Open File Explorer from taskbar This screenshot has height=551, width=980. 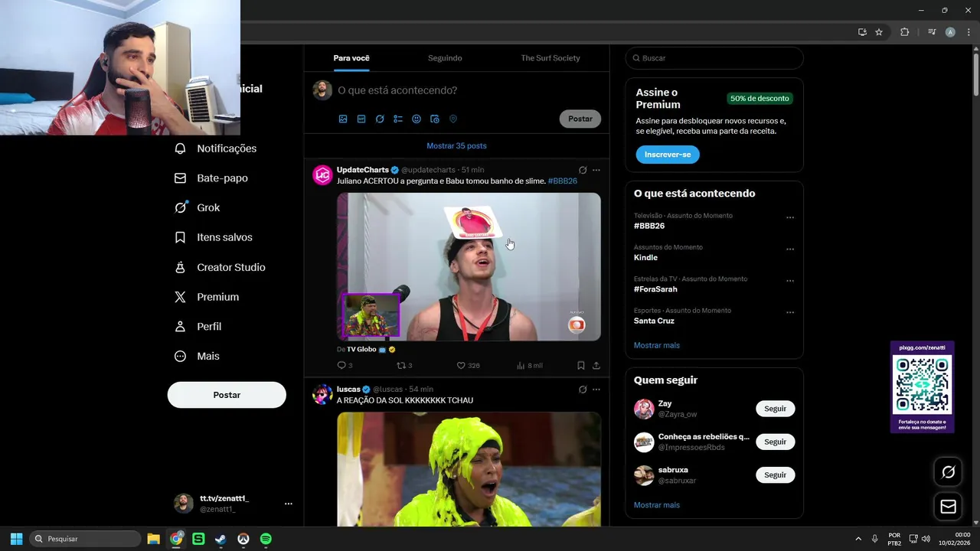point(153,539)
